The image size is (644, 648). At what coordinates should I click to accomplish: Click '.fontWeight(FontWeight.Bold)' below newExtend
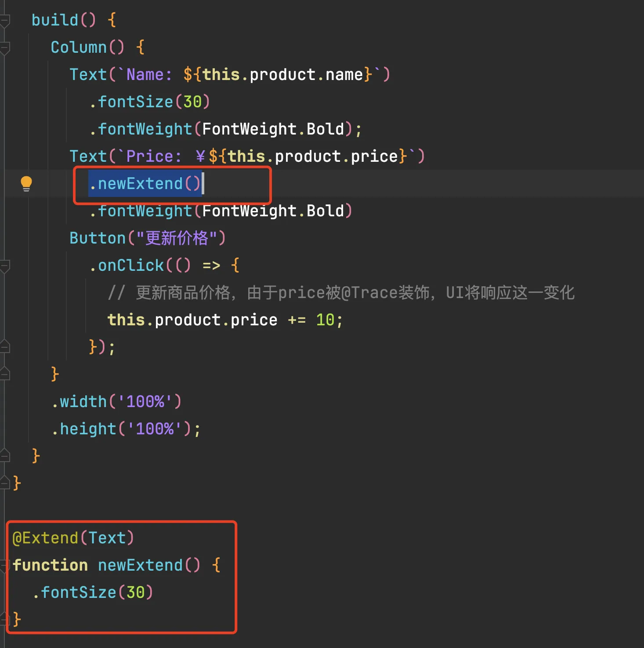(x=221, y=211)
